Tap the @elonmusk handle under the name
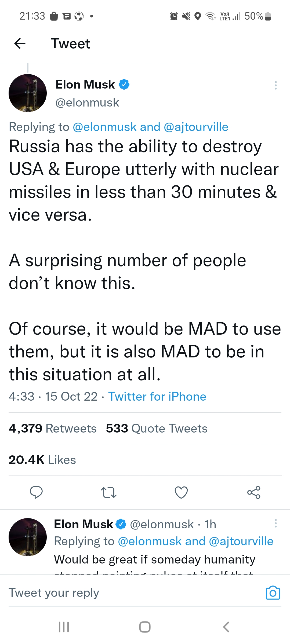 (87, 103)
